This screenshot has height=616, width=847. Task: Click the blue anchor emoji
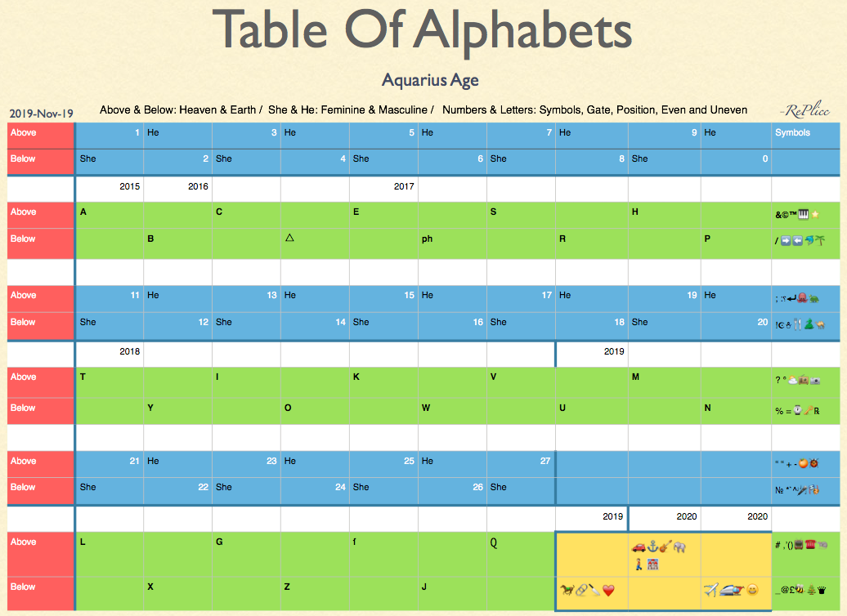click(x=653, y=547)
